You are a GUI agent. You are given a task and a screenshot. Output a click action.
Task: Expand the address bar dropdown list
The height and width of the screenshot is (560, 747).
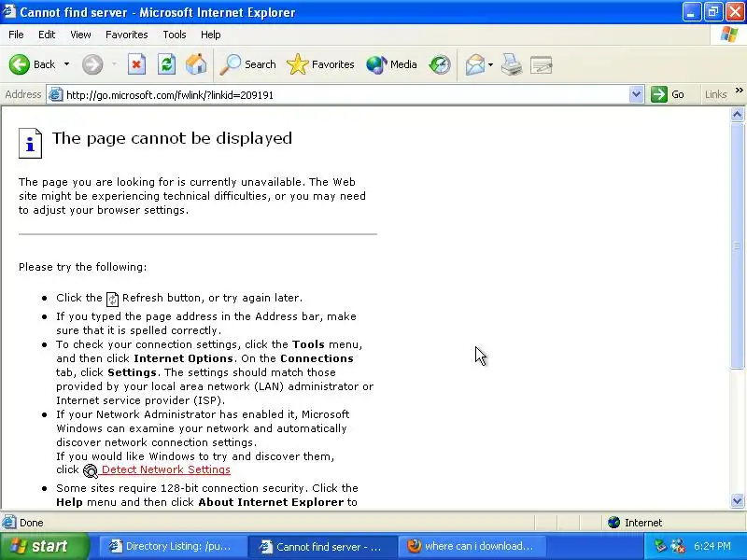pyautogui.click(x=636, y=94)
